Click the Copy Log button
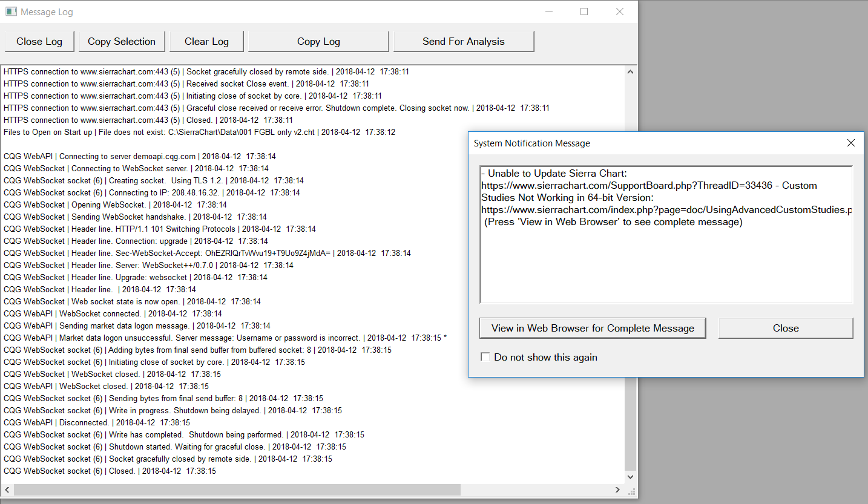 coord(318,41)
